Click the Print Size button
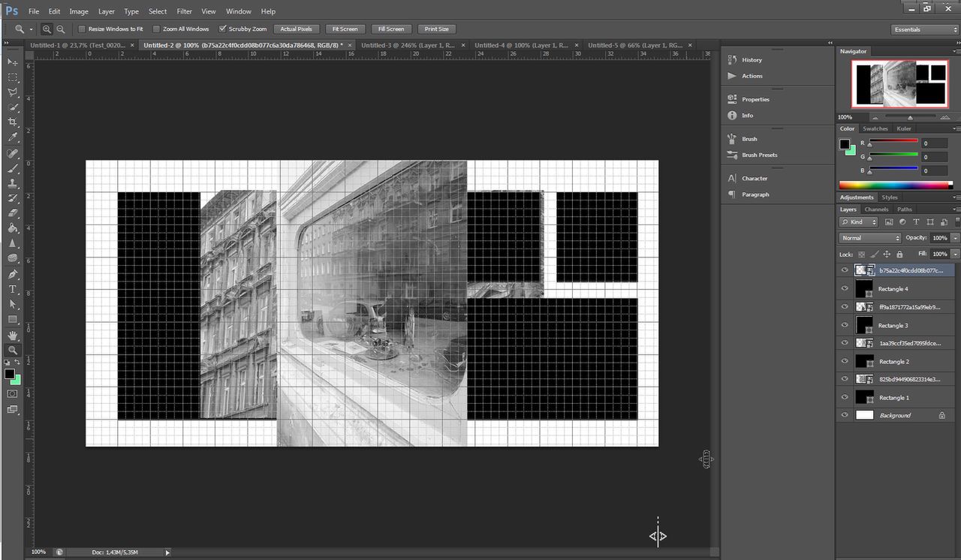The image size is (961, 560). click(x=436, y=29)
